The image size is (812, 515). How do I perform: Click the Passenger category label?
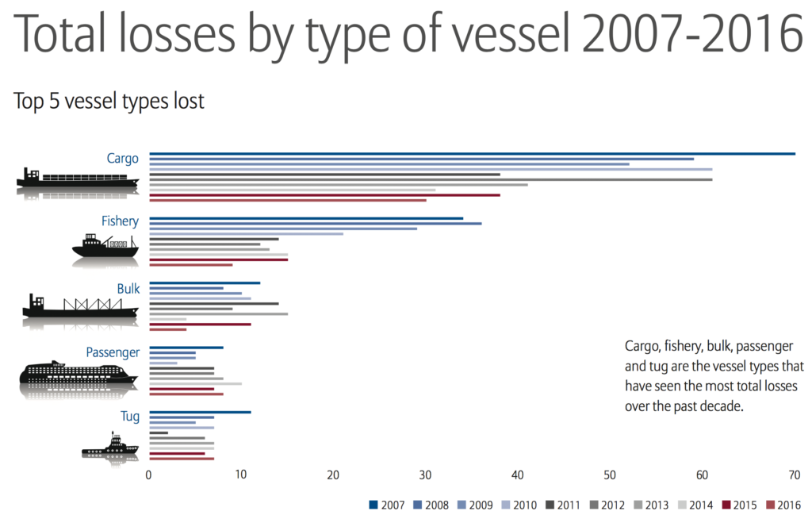click(113, 352)
